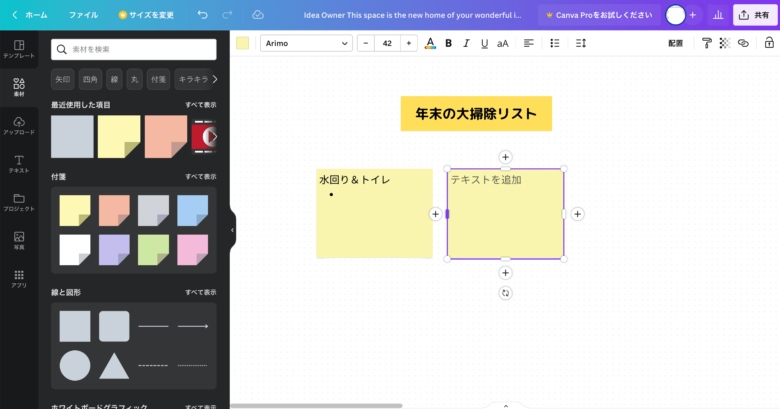
Task: Click the 素材を検索 search field
Action: coord(133,49)
